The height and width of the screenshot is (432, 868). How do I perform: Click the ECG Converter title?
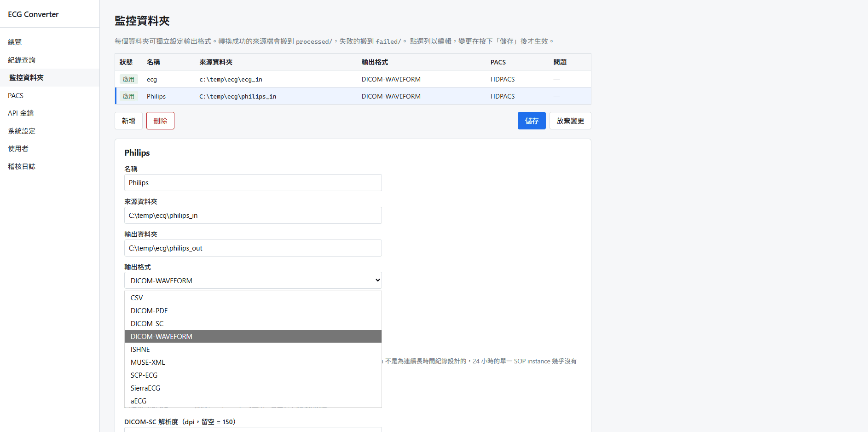click(x=33, y=14)
